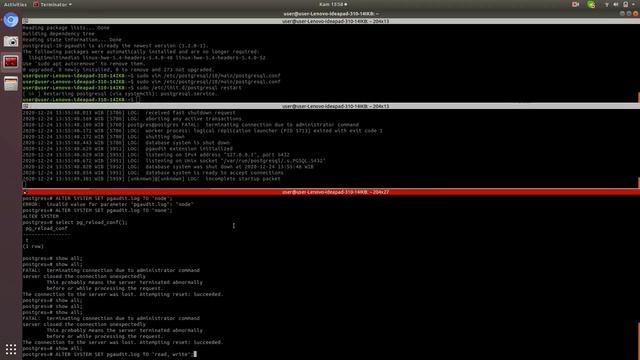Launch Chromium browser from the dock
The image size is (640, 360).
[11, 20]
